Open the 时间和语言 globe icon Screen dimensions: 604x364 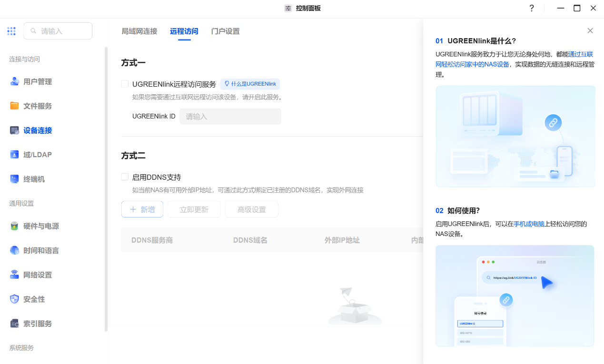click(15, 250)
